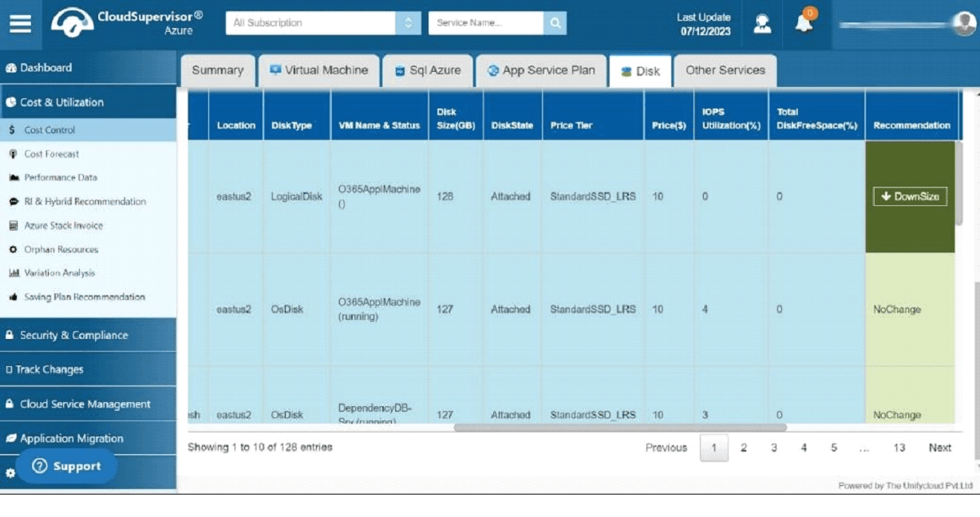Click the search magnifier button
The height and width of the screenshot is (517, 980).
tap(555, 23)
